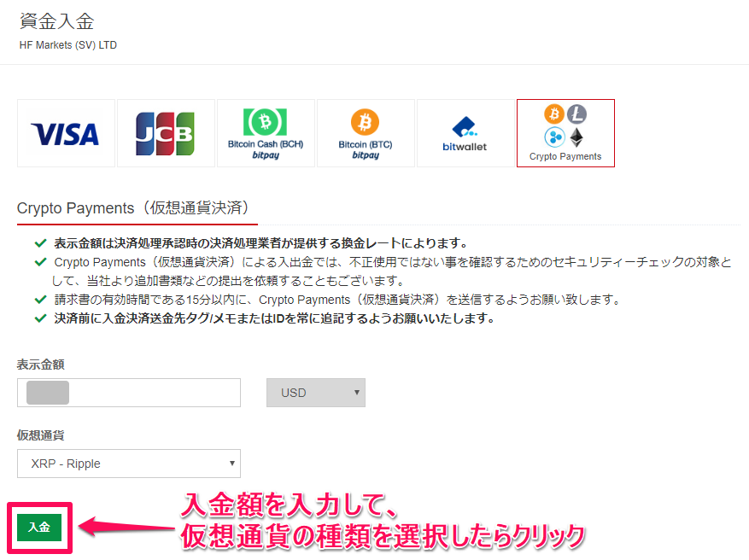This screenshot has width=749, height=560.
Task: Click the 表示金額 amount input field
Action: point(129,393)
